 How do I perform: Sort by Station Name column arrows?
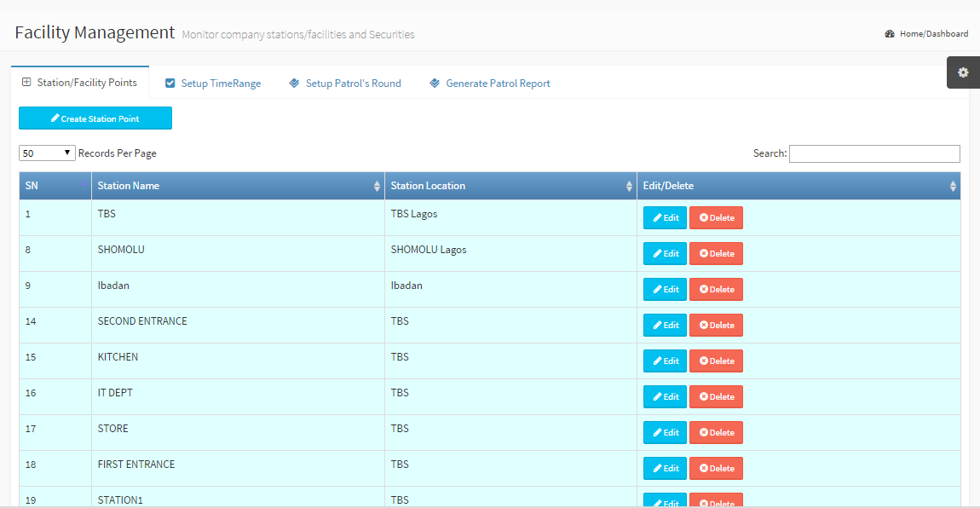[377, 187]
